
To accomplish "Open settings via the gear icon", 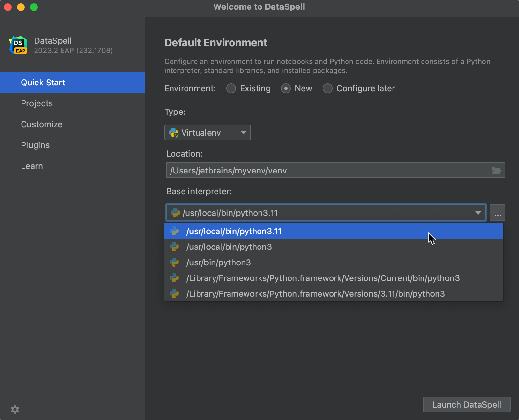I will [15, 409].
